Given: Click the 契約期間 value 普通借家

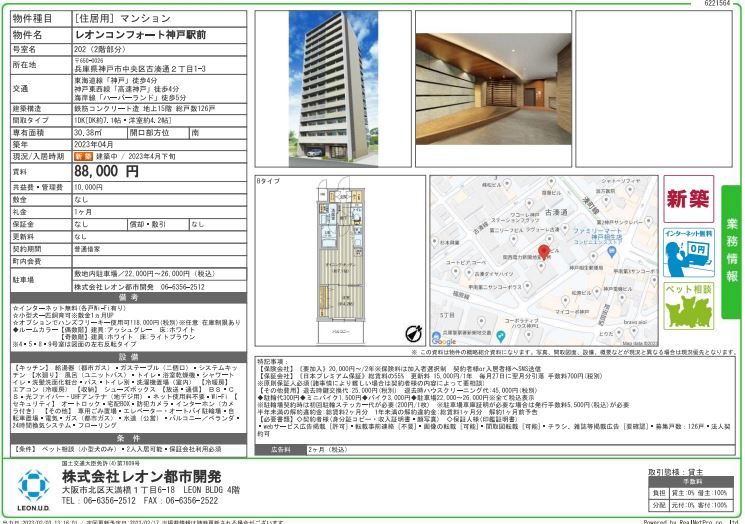Looking at the screenshot, I should (x=87, y=249).
